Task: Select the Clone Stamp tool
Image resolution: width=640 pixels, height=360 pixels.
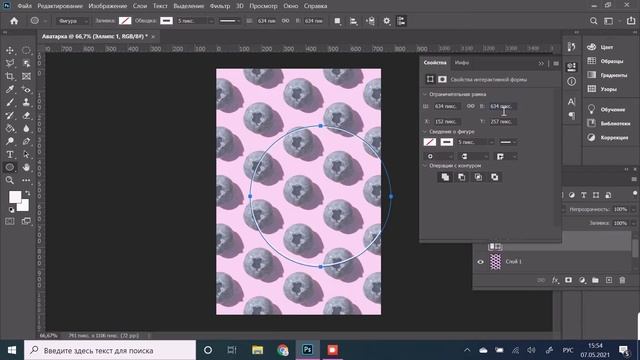Action: coord(26,102)
